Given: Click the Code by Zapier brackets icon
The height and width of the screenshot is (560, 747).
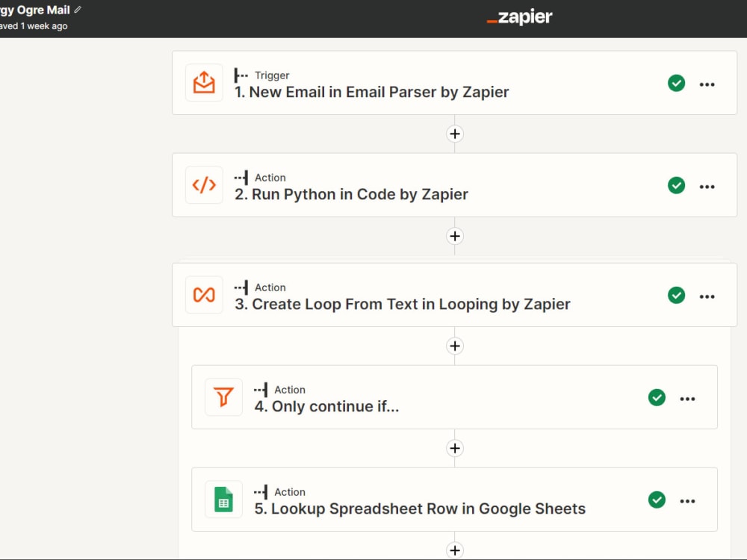Looking at the screenshot, I should (204, 184).
